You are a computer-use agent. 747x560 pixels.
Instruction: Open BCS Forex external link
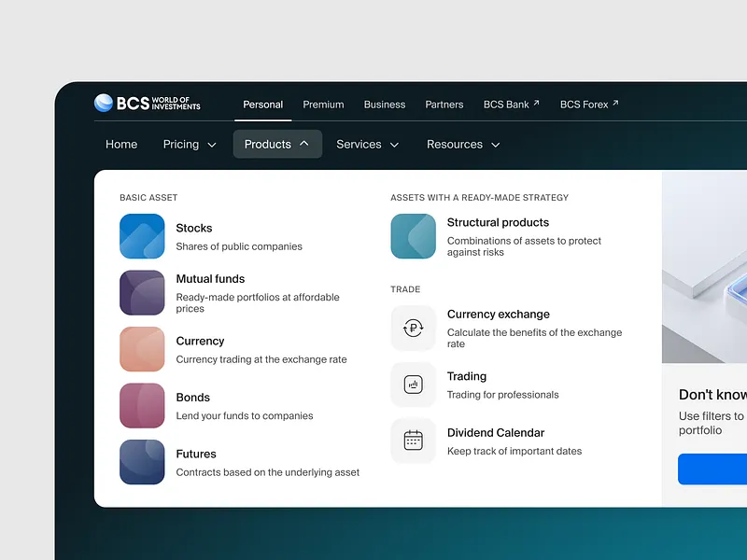click(x=589, y=105)
